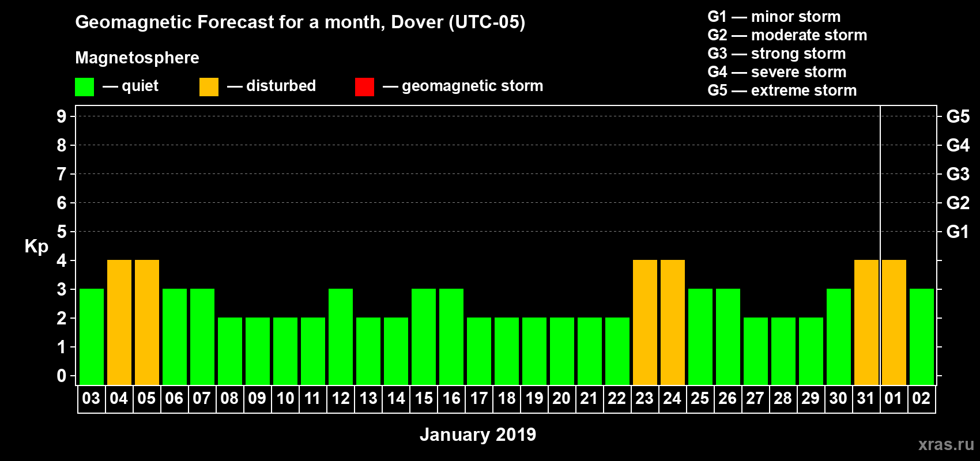Click the date label 25

(700, 398)
